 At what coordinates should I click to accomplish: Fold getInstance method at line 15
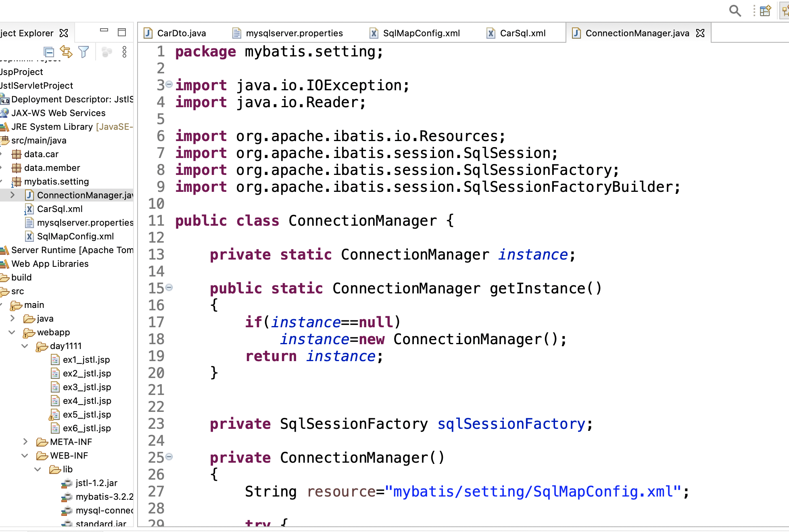[x=169, y=287]
